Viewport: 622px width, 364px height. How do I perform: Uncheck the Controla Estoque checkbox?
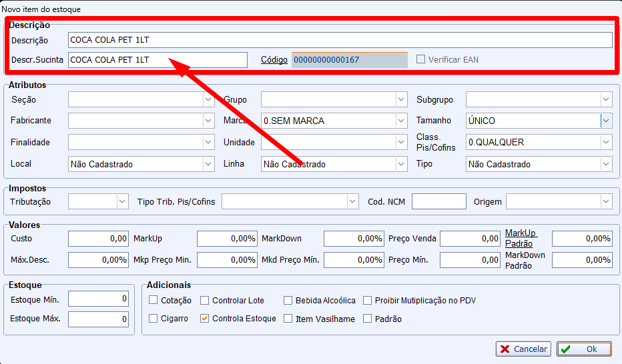(204, 319)
